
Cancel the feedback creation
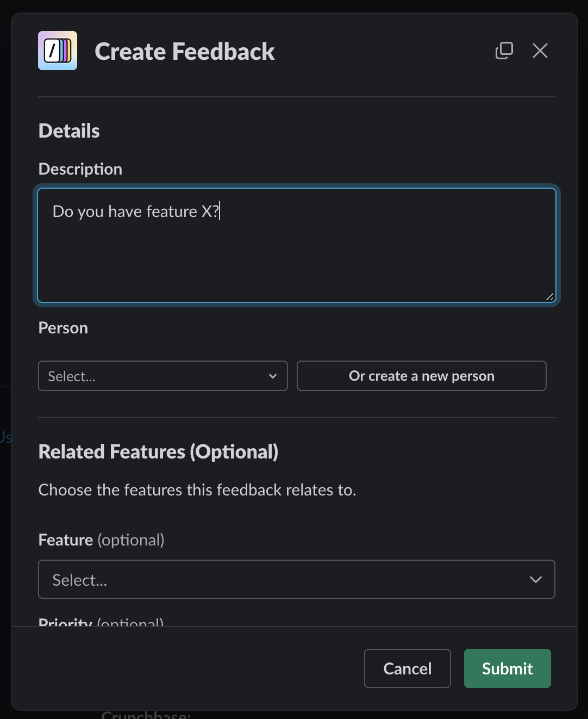tap(407, 668)
